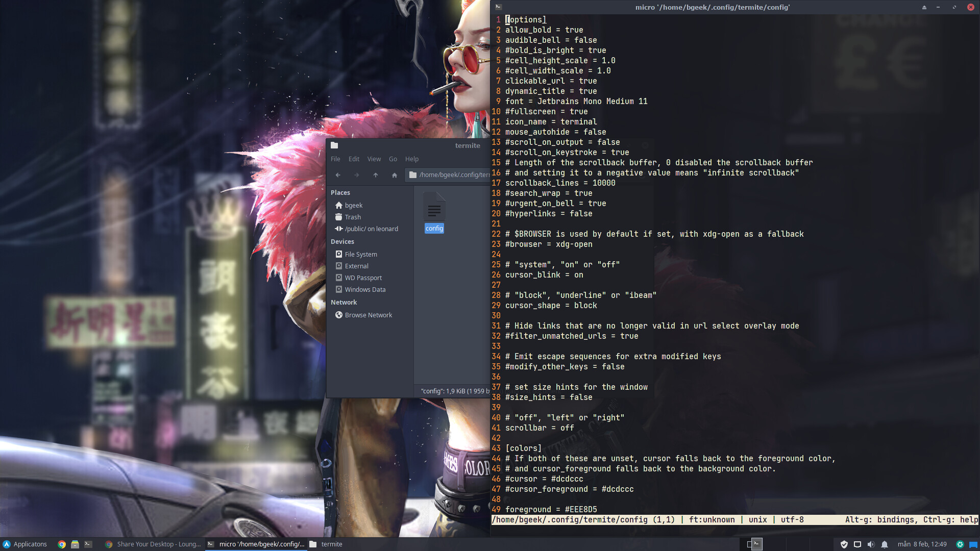The width and height of the screenshot is (980, 551).
Task: Click line 49 foreground = #EEE8D5
Action: pos(551,509)
